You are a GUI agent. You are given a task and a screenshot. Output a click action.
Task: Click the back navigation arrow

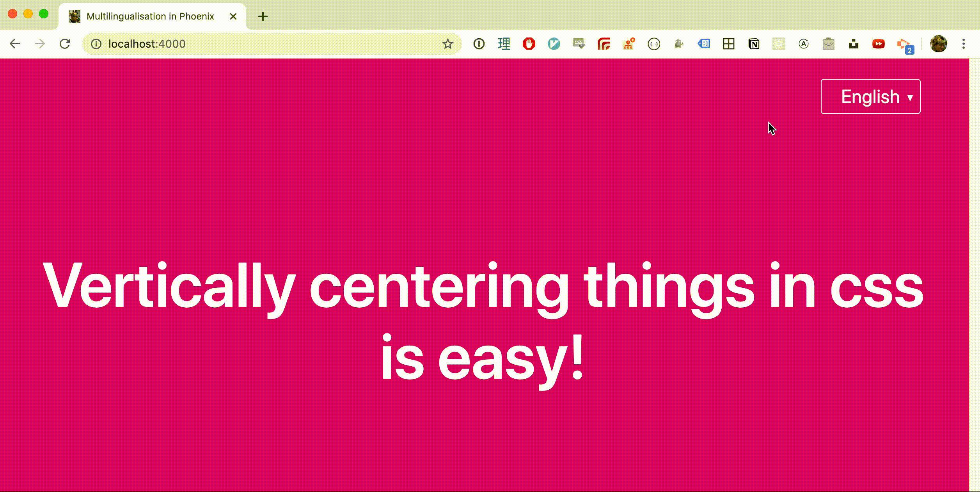pos(15,44)
